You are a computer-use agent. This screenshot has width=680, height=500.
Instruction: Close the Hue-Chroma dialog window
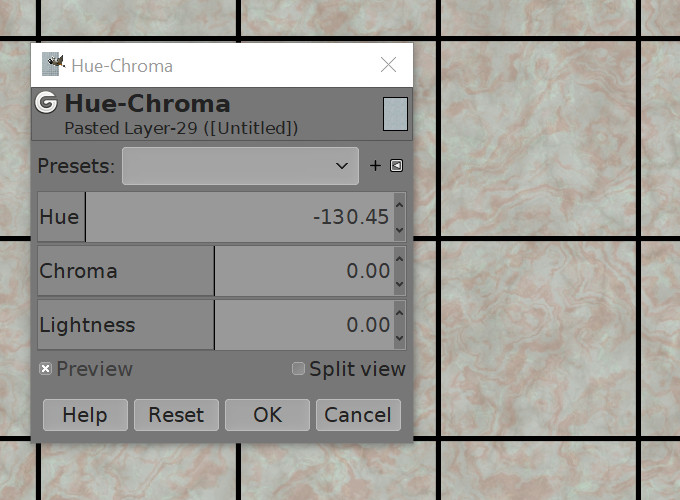point(389,66)
